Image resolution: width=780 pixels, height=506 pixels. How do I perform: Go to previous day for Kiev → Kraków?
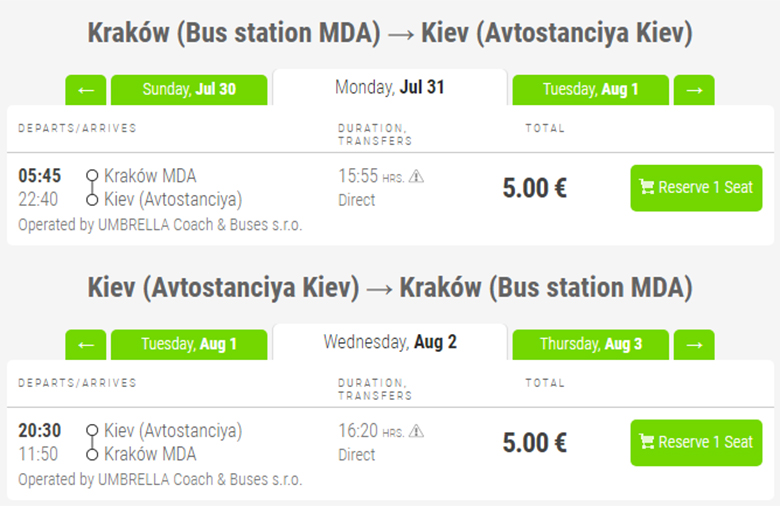[85, 345]
